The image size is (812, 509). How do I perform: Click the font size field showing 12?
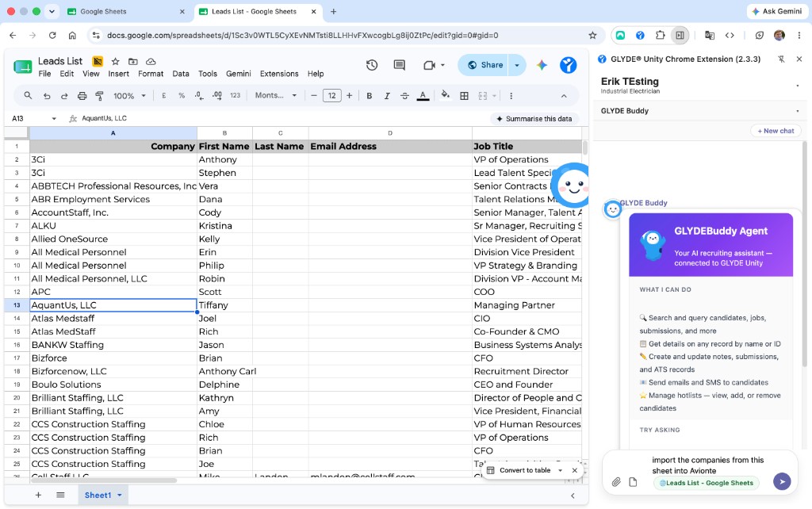tap(332, 96)
